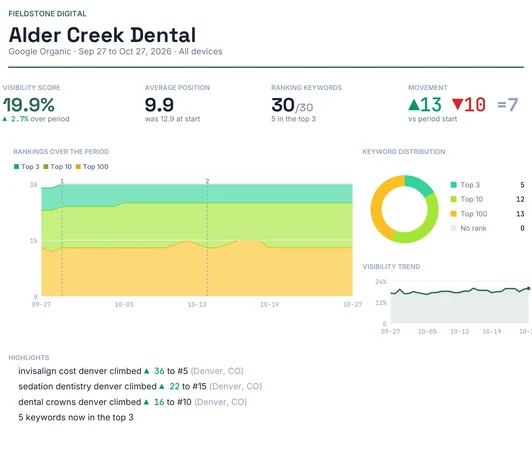Click the green up triangle in Movement
The image size is (532, 450).
pyautogui.click(x=414, y=105)
